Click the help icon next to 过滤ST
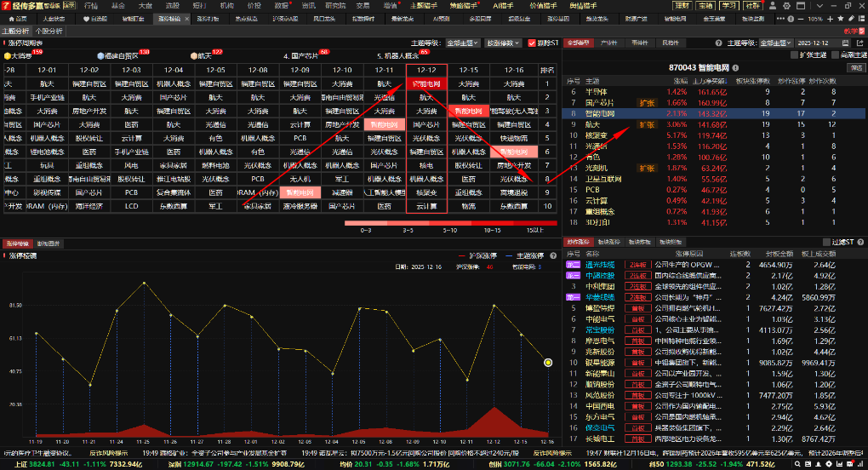This screenshot has height=470, width=868. pyautogui.click(x=859, y=243)
